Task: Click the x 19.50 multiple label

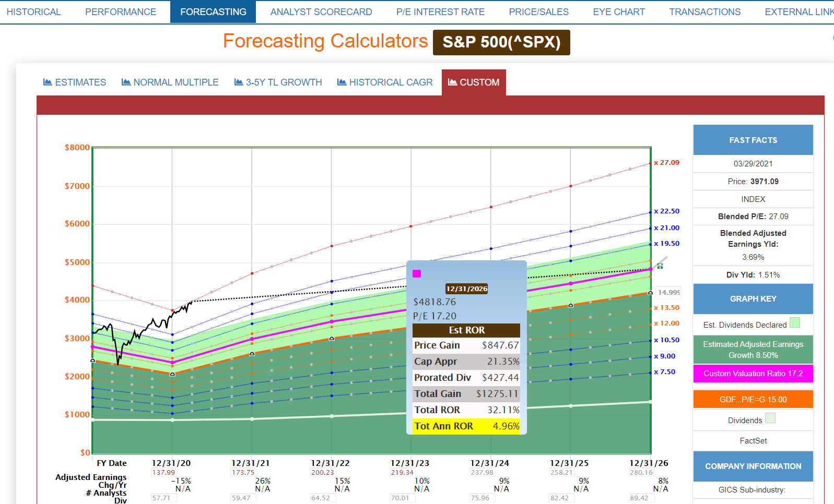Action: [x=667, y=244]
